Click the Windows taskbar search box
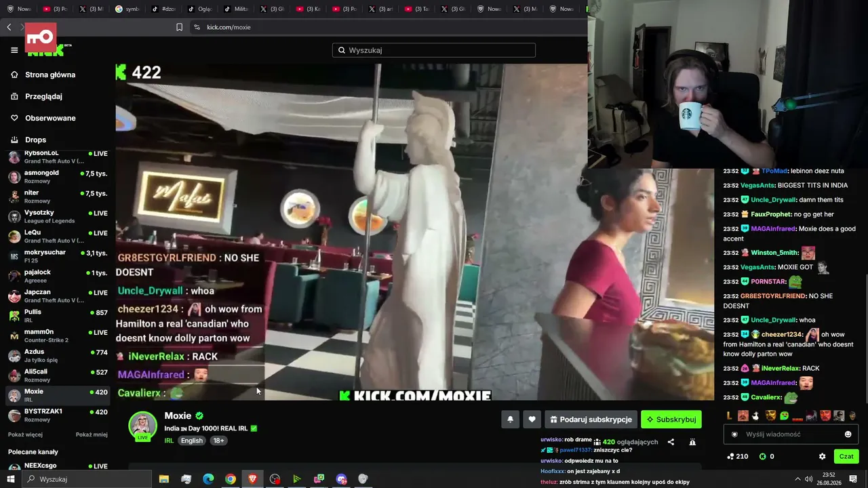Viewport: 868px width, 488px height. pos(88,479)
